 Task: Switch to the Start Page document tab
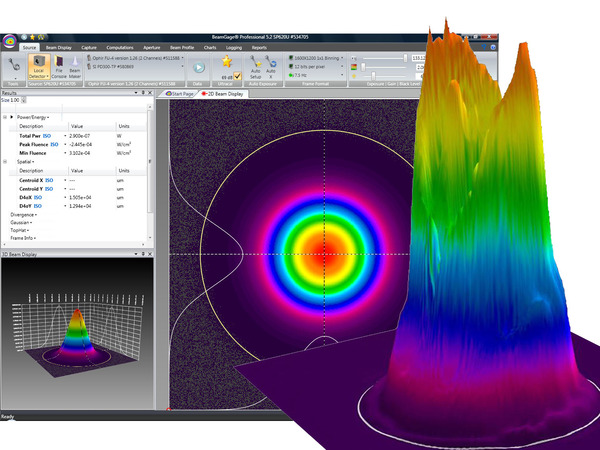point(181,93)
